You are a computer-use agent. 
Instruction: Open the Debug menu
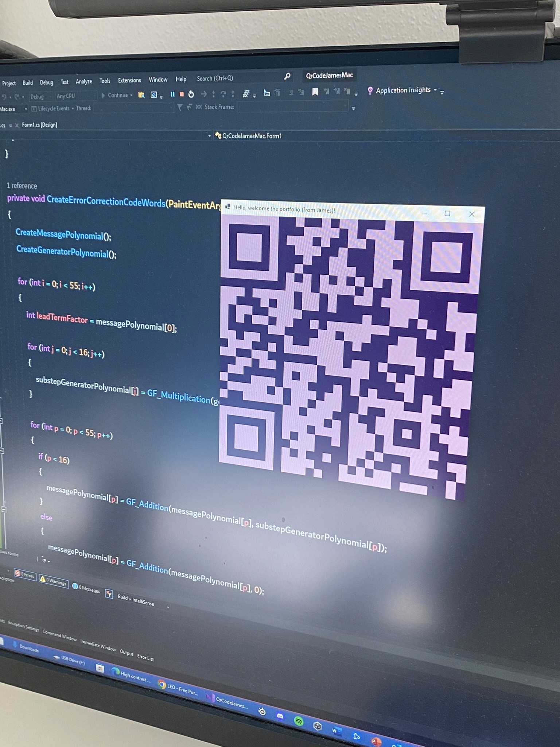[47, 82]
